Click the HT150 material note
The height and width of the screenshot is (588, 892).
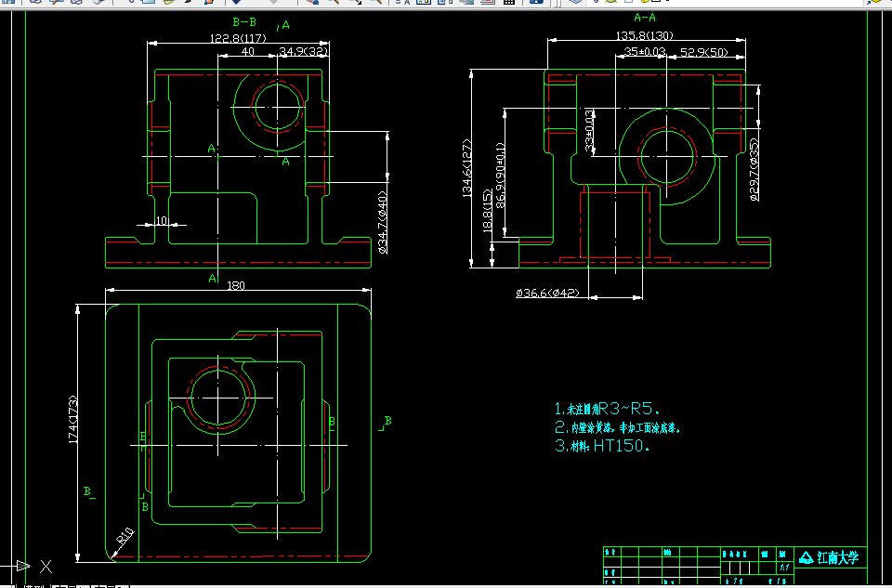coord(602,446)
